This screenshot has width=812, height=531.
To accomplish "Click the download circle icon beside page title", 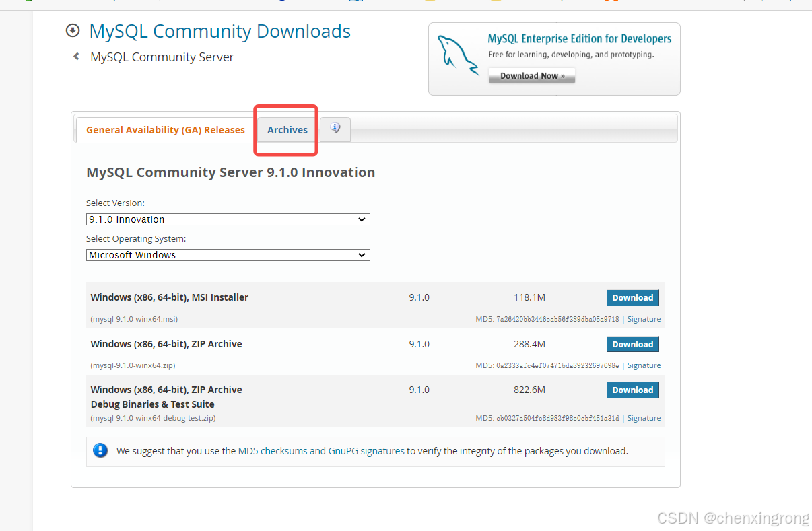I will coord(73,30).
